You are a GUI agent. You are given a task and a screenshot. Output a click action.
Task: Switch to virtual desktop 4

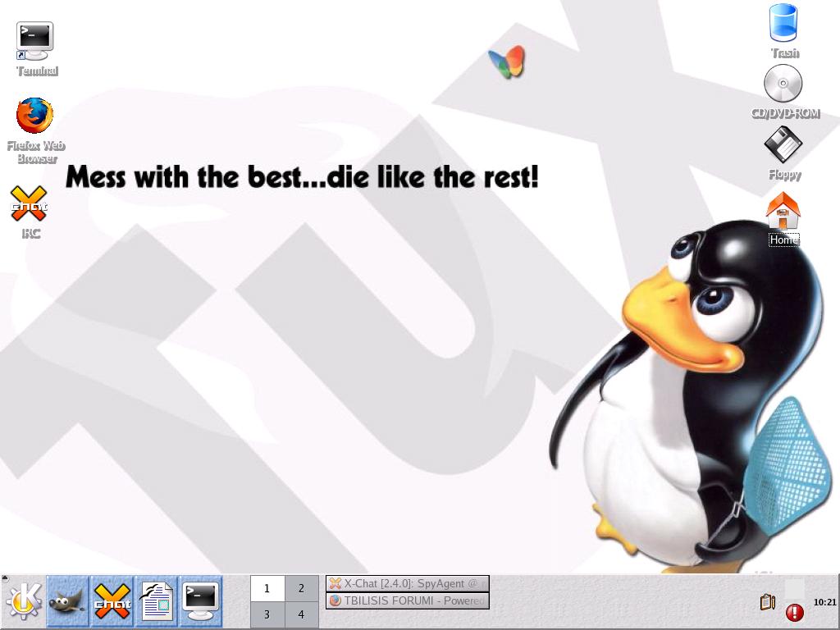[301, 614]
